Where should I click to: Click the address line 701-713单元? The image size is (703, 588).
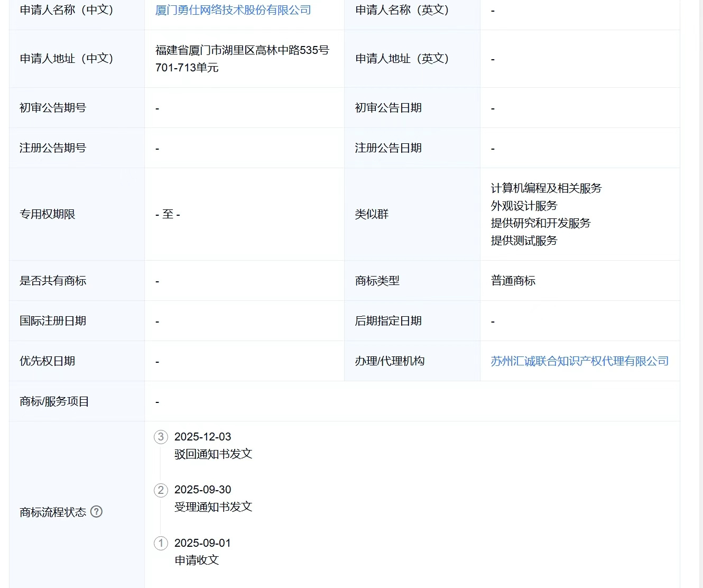tap(187, 68)
